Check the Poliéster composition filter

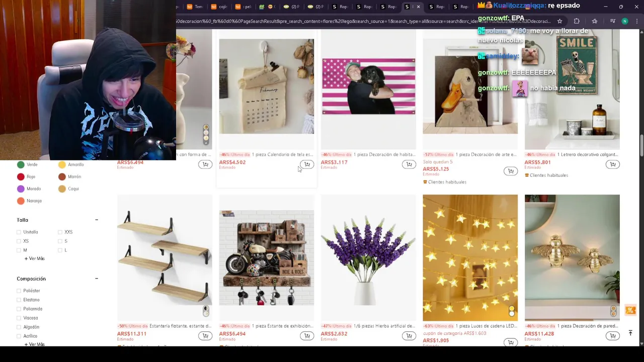(19, 291)
